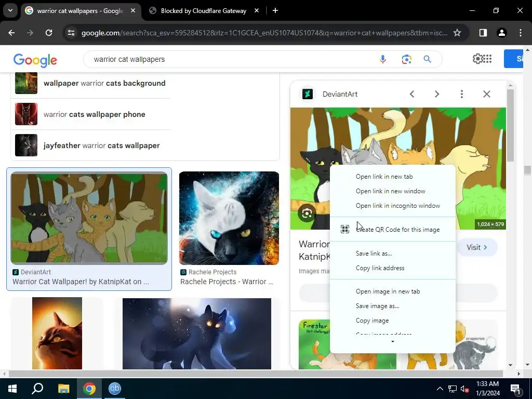Viewport: 532px width, 399px height.
Task: Go to Google homepage via logo
Action: coord(35,60)
